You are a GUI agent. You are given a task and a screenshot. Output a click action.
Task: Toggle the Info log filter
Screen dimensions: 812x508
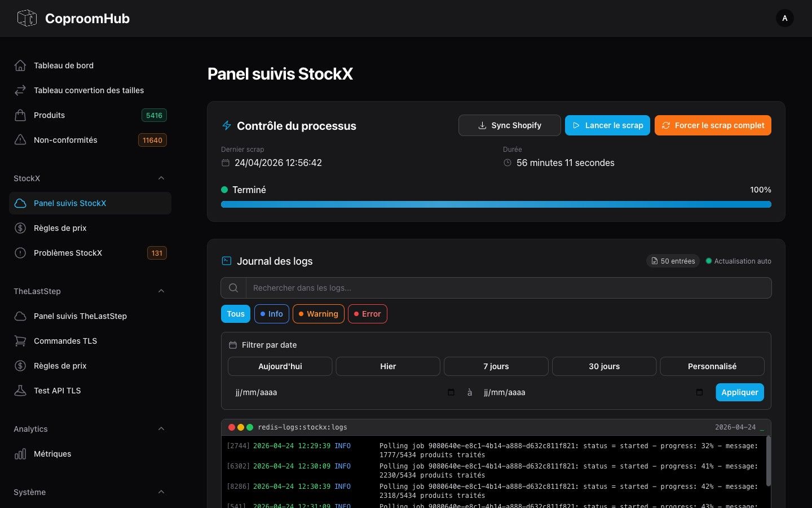point(272,314)
